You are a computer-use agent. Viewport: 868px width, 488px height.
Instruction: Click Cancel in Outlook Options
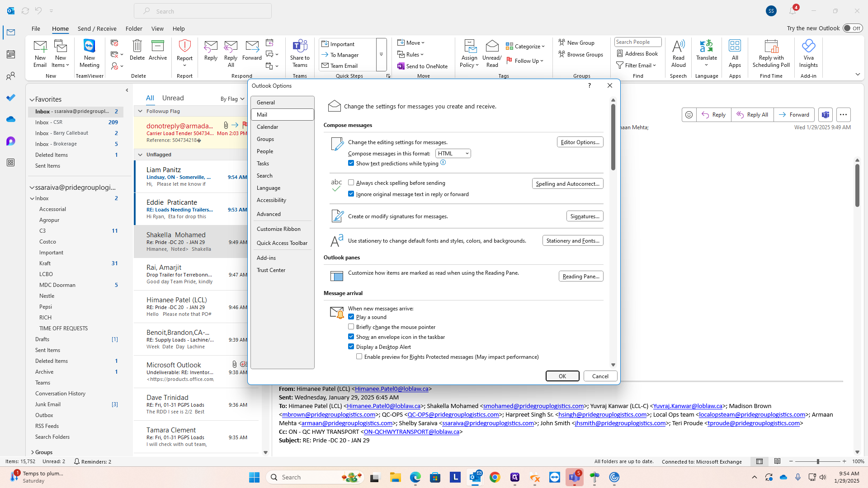click(600, 376)
